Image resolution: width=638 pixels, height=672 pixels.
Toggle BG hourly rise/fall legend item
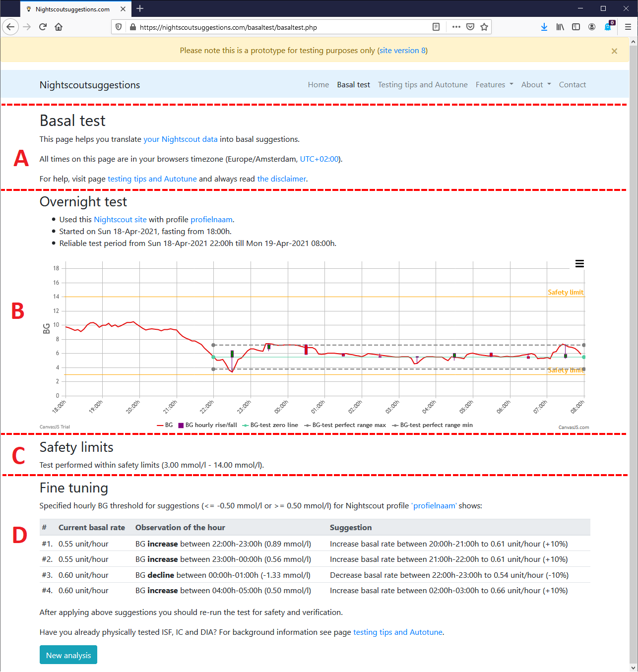click(x=208, y=425)
